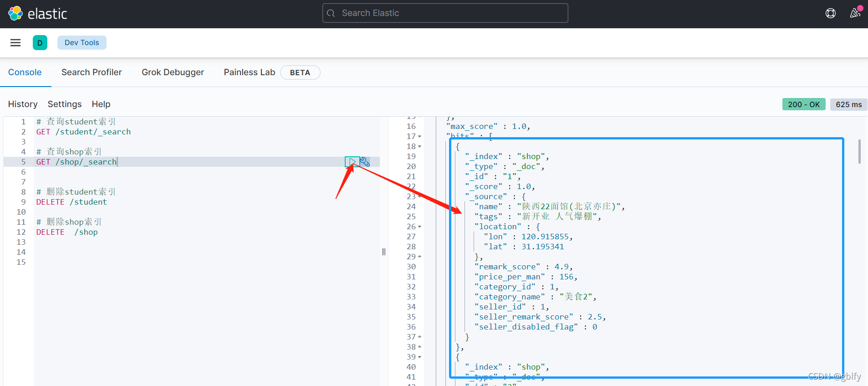Click the "tags" 新开业 output line

point(538,216)
